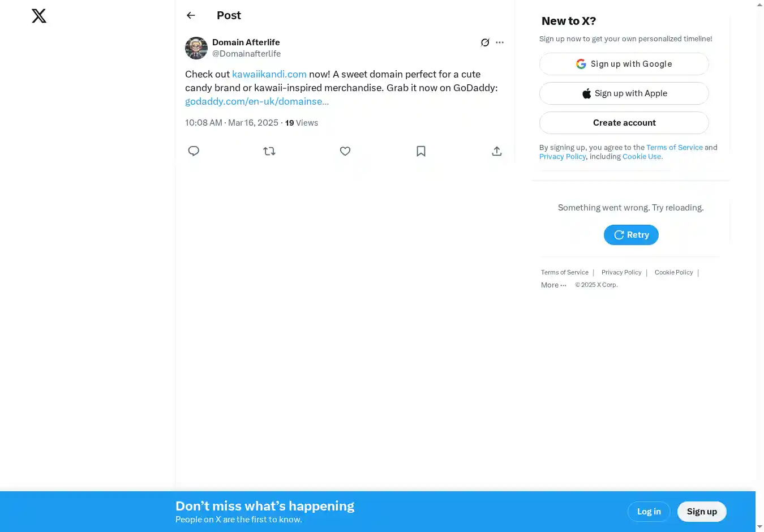Open Domain Afterlife profile avatar
The image size is (764, 532).
(196, 48)
